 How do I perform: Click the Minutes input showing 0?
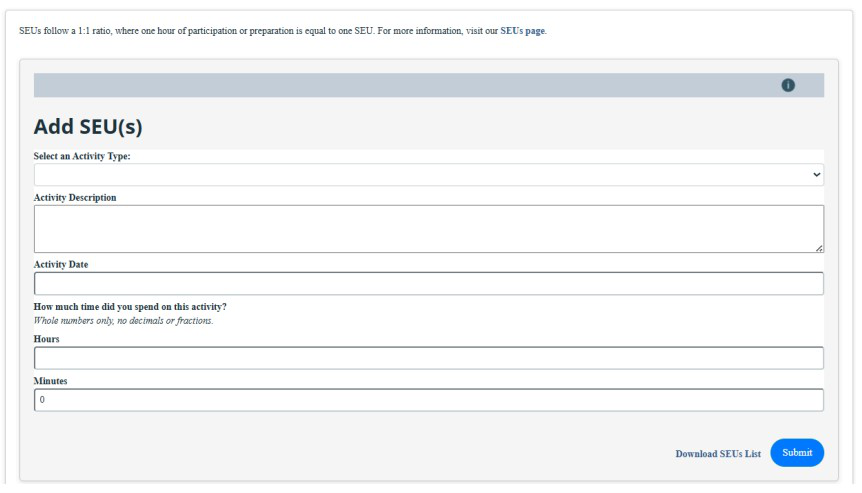428,400
